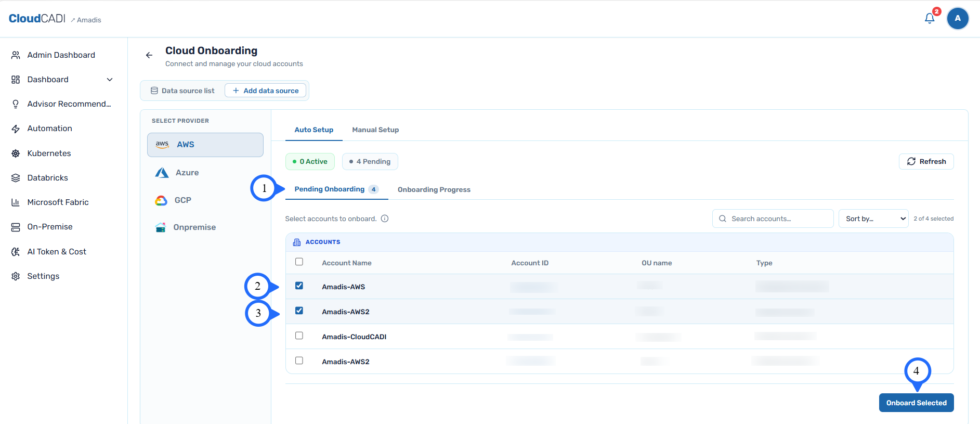Image resolution: width=980 pixels, height=424 pixels.
Task: Go back with the arrow beside Cloud Onboarding
Action: [149, 55]
